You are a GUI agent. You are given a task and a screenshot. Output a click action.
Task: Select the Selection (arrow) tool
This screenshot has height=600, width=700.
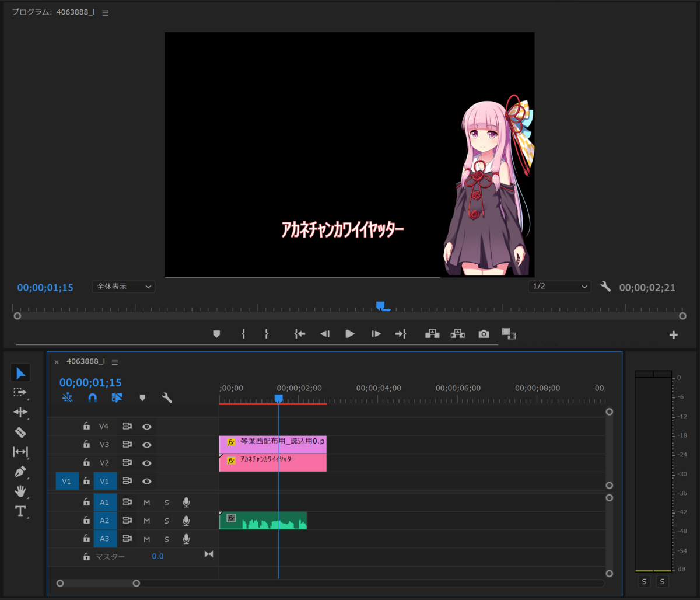pos(20,373)
